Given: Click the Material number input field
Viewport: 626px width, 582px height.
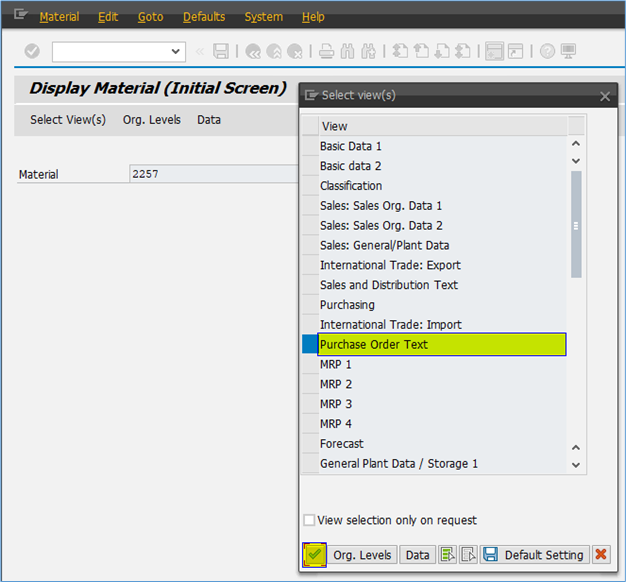Looking at the screenshot, I should point(214,174).
